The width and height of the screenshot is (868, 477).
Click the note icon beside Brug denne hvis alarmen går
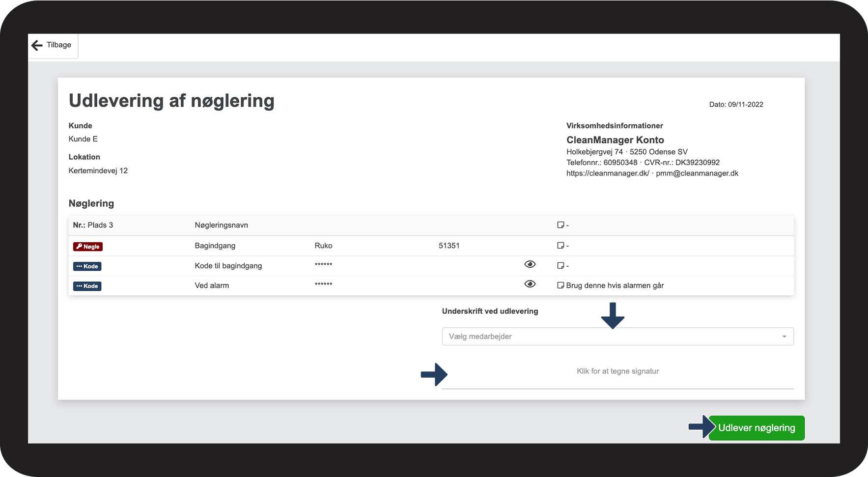pos(560,285)
